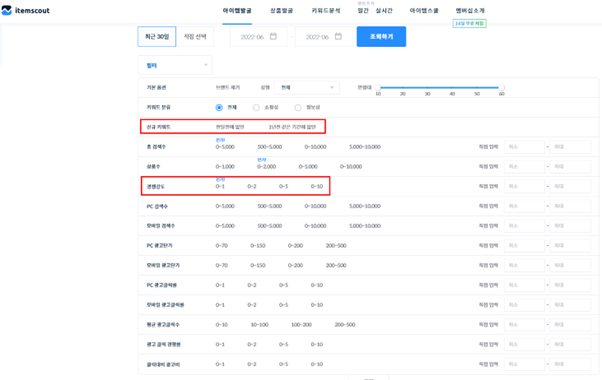Focus 총 검색수 minimum input
602x380 pixels.
click(524, 147)
